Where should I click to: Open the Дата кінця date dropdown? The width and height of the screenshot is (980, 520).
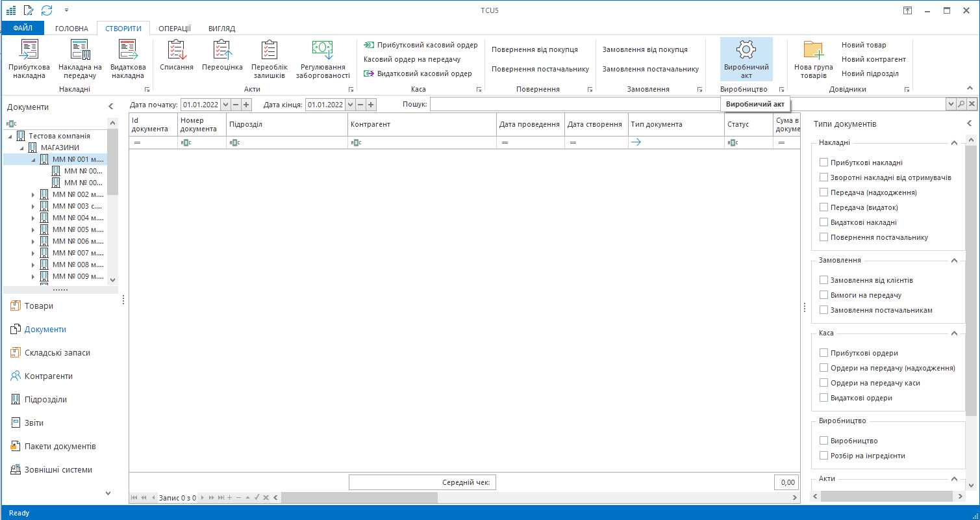point(351,104)
